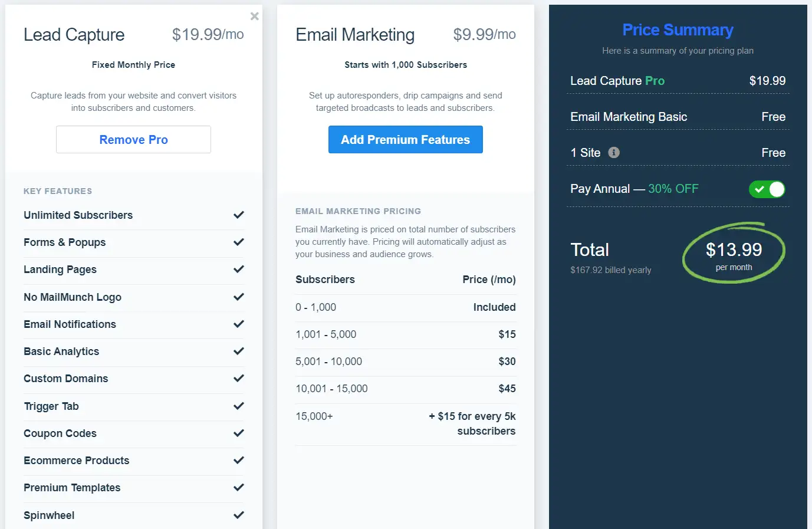Screen dimensions: 812x529
Task: Click the No MailMunch Logo checkmark
Action: click(238, 297)
